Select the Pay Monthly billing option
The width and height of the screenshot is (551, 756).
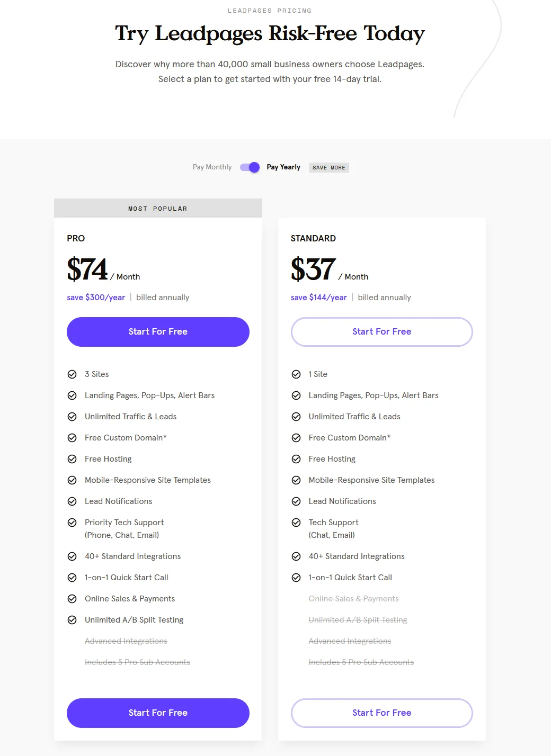(x=212, y=167)
